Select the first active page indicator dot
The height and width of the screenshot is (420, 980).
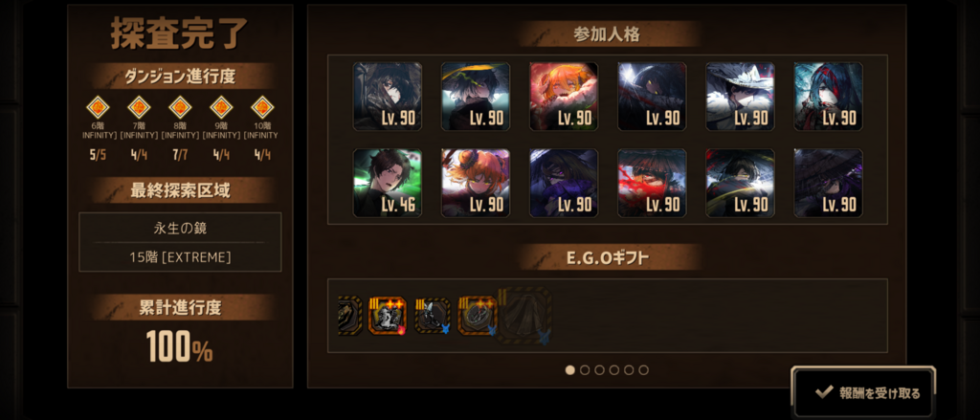570,370
